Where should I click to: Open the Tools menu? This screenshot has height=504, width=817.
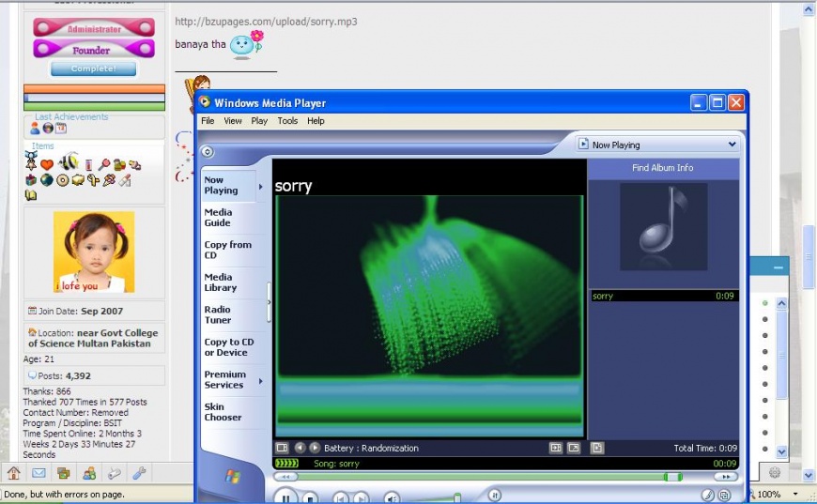(287, 121)
